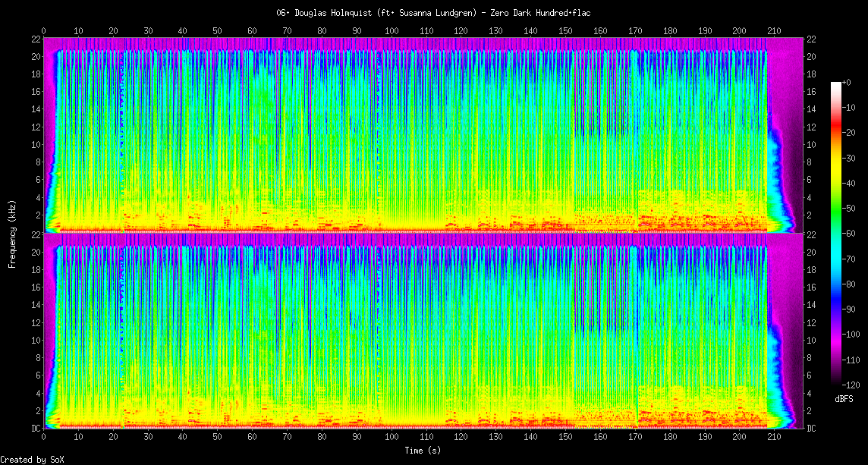Viewport: 868px width, 465px height.
Task: Click the "DC" label on right frequency axis
Action: tap(811, 428)
